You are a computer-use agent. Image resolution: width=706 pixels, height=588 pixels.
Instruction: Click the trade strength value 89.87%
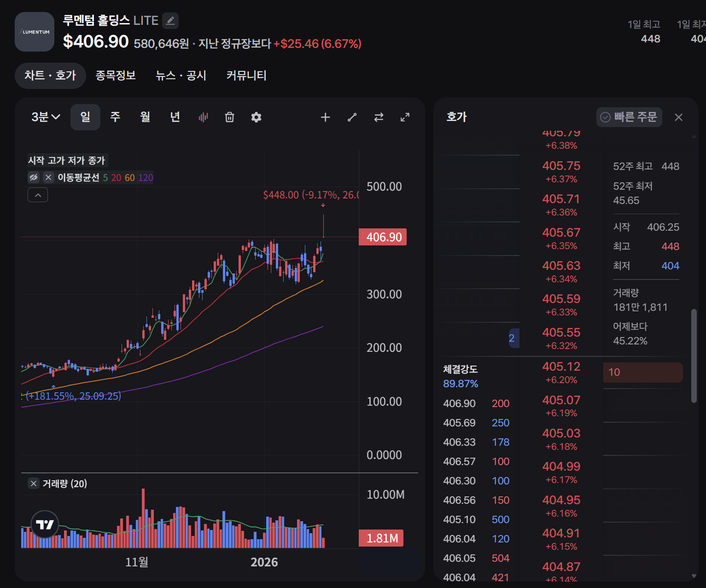pyautogui.click(x=461, y=384)
